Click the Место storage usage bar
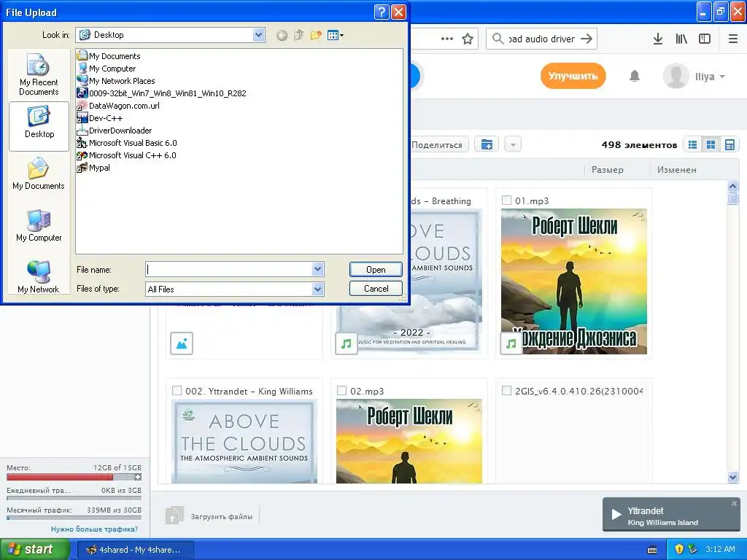The width and height of the screenshot is (747, 560). (x=71, y=477)
